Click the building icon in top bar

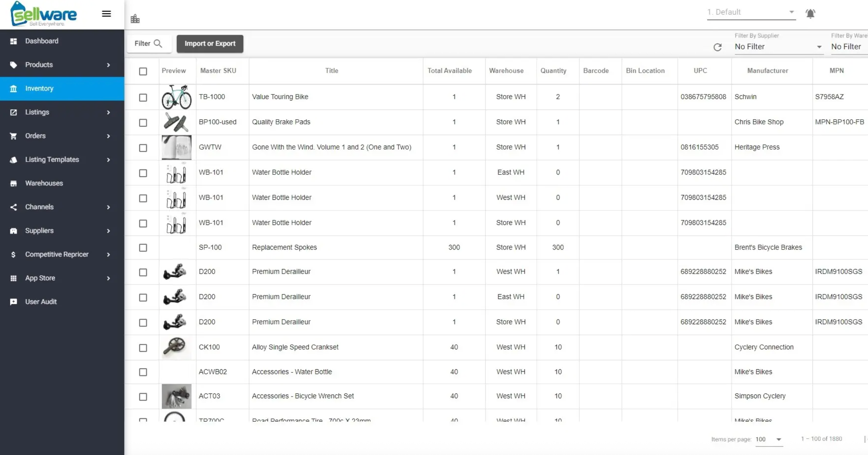(135, 18)
